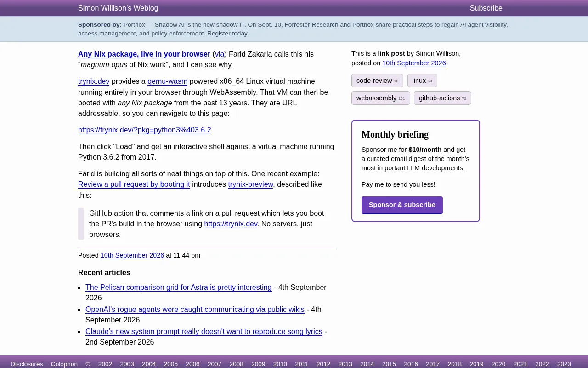Follow the https://trynix.dev link in the blockquote
Screen dimensions: 588x368
(x=231, y=224)
